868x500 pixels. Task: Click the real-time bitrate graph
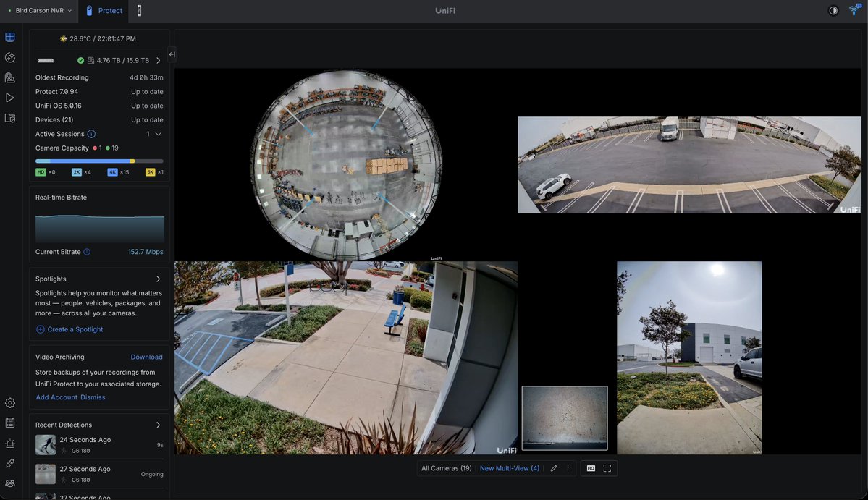point(100,228)
